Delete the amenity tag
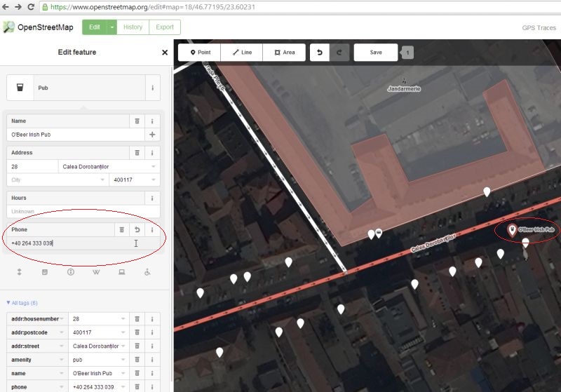 pyautogui.click(x=137, y=360)
